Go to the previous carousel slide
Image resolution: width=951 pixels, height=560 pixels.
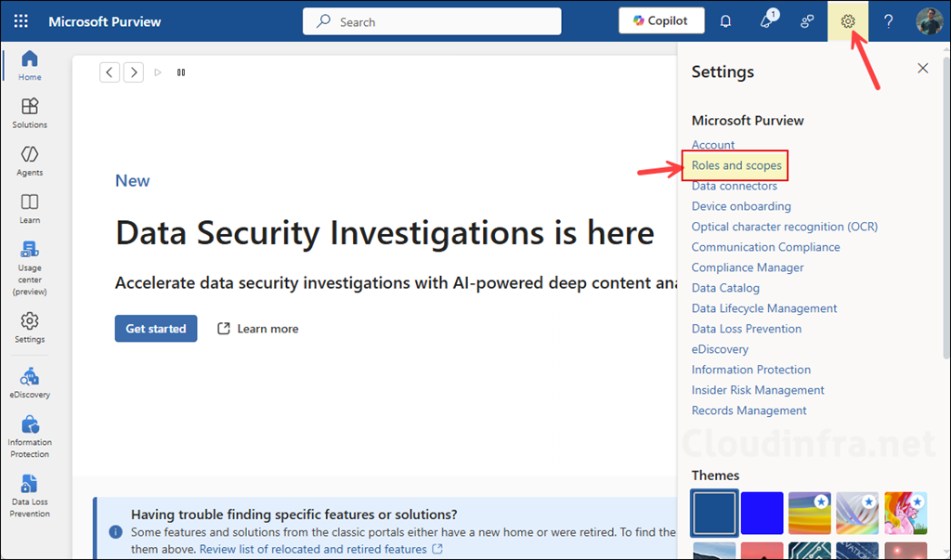pyautogui.click(x=110, y=72)
